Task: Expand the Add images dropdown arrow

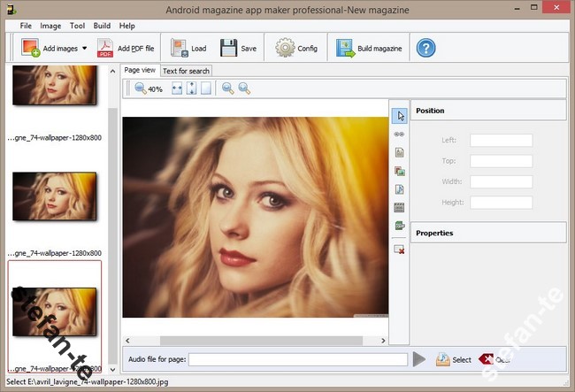Action: (85, 48)
